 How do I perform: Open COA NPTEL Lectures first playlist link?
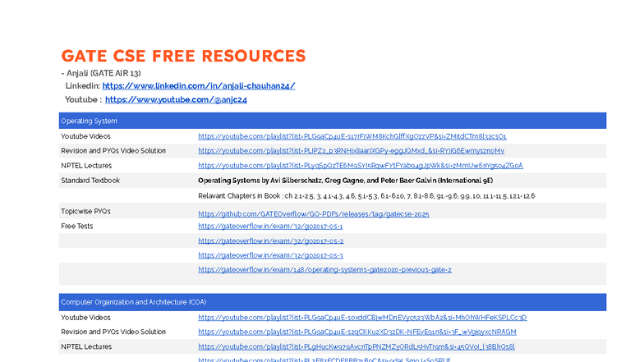point(356,346)
